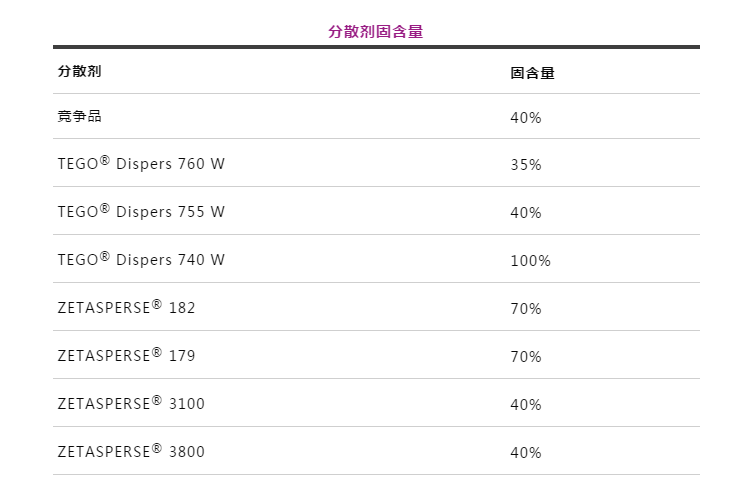Select 40% in the ZETASPERSE 3800 row
This screenshot has width=735, height=493.
pos(525,453)
